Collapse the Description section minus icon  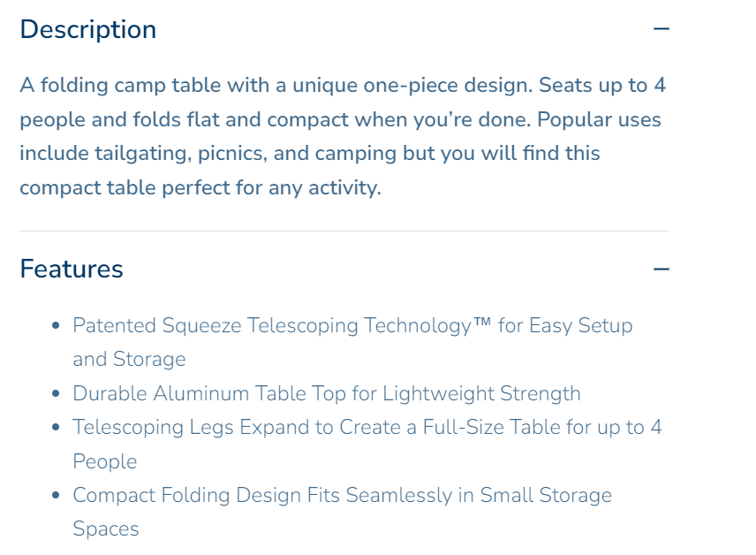(661, 29)
